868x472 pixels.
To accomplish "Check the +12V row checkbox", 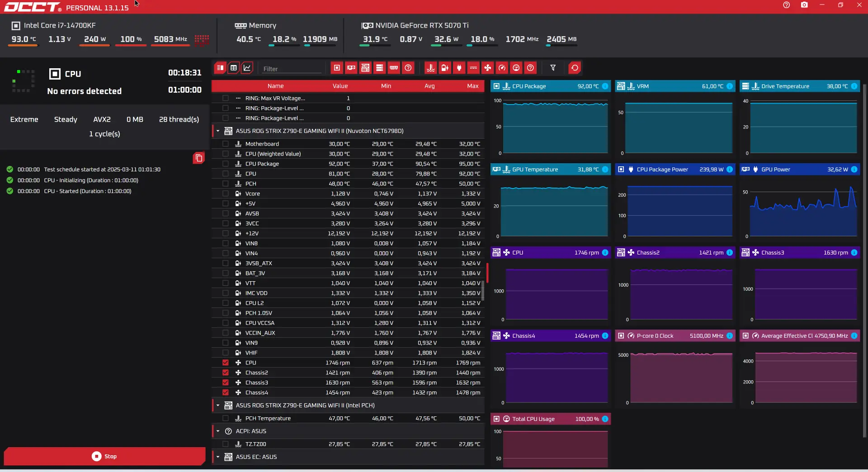I will [226, 233].
